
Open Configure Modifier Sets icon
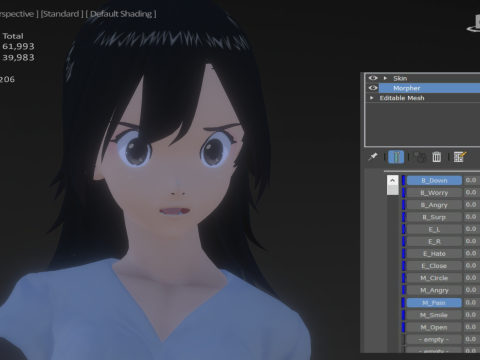pyautogui.click(x=460, y=157)
